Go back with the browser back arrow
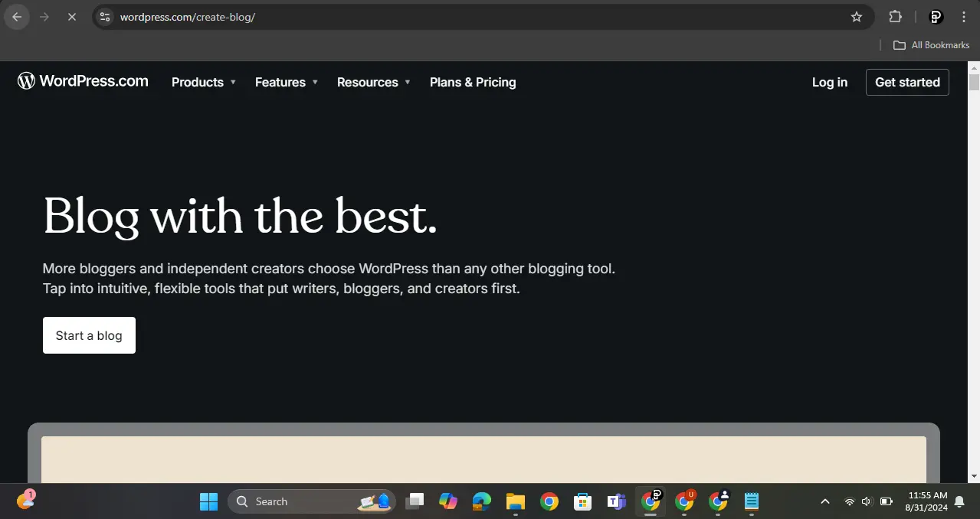The height and width of the screenshot is (519, 980). coord(17,17)
